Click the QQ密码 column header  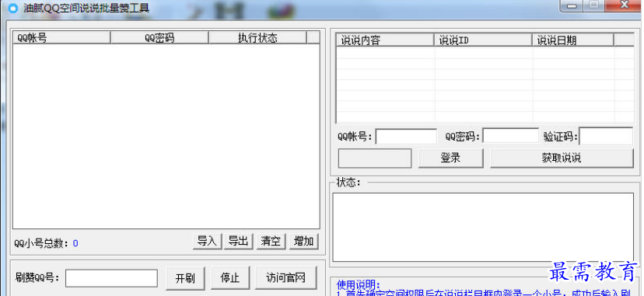tap(159, 38)
